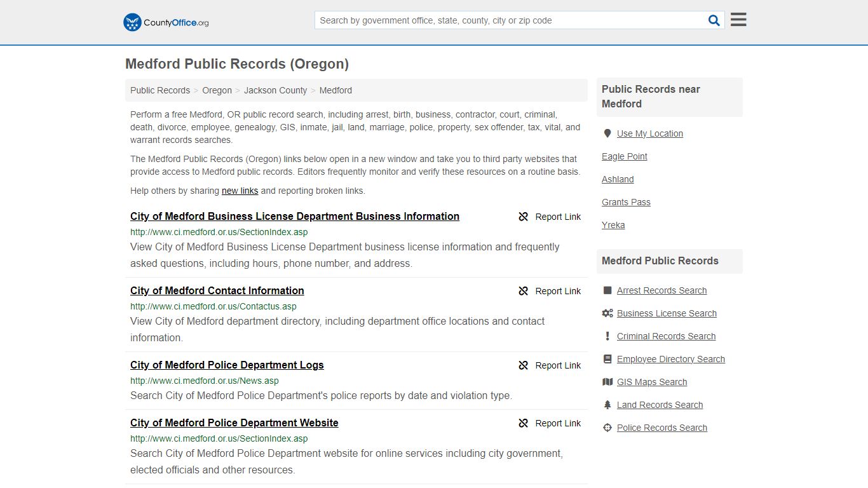Click broken link icon for Business License Department
The height and width of the screenshot is (488, 868).
point(524,217)
